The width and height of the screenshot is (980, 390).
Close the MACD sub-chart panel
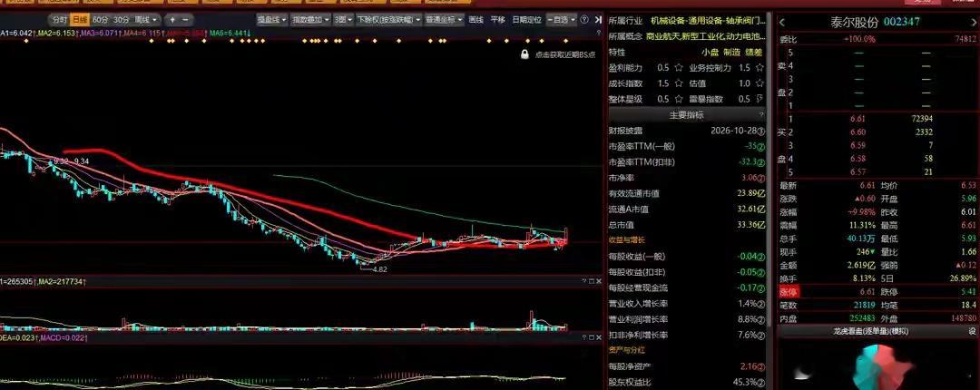599,337
